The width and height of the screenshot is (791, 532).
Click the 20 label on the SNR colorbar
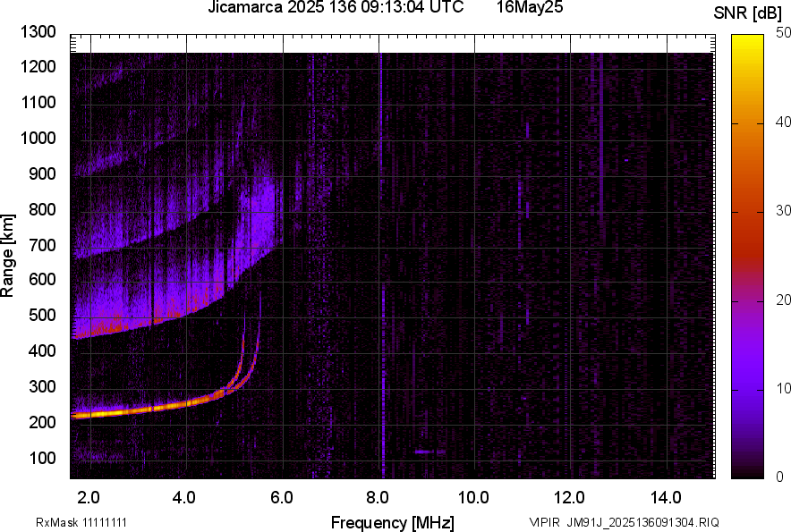click(x=783, y=300)
